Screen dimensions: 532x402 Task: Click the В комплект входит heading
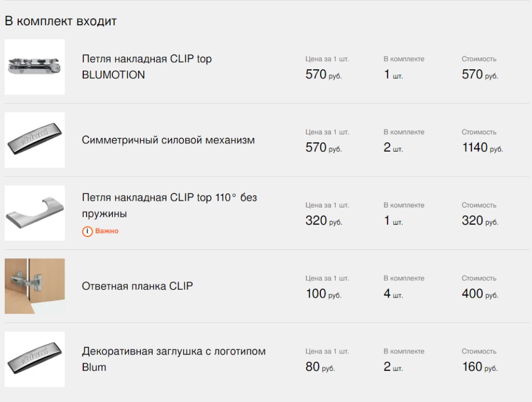pos(61,21)
